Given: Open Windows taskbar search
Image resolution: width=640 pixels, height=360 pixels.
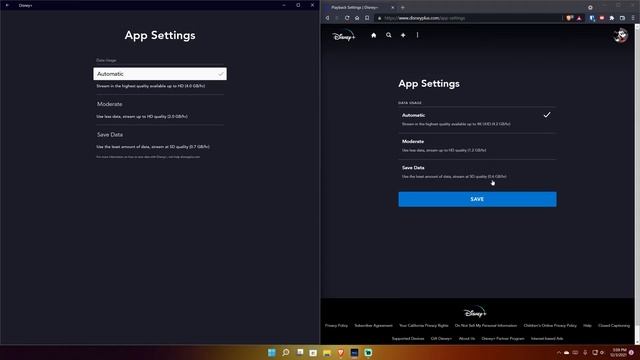Looking at the screenshot, I should coord(286,353).
